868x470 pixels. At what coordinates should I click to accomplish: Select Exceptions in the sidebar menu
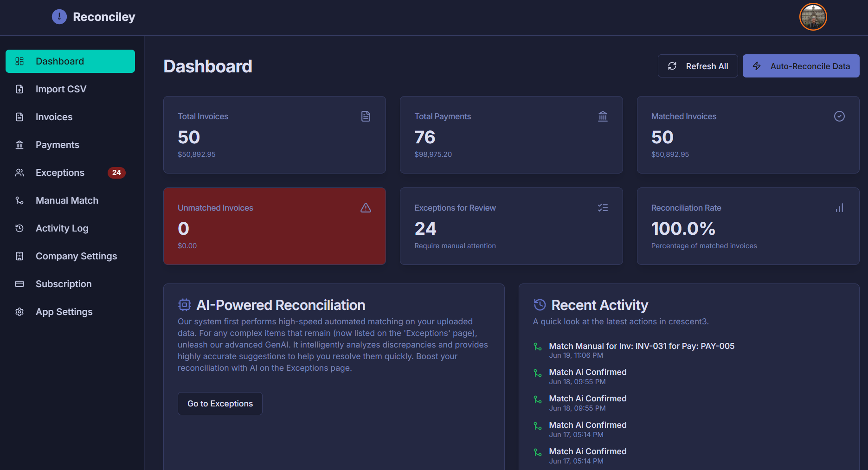(x=60, y=172)
